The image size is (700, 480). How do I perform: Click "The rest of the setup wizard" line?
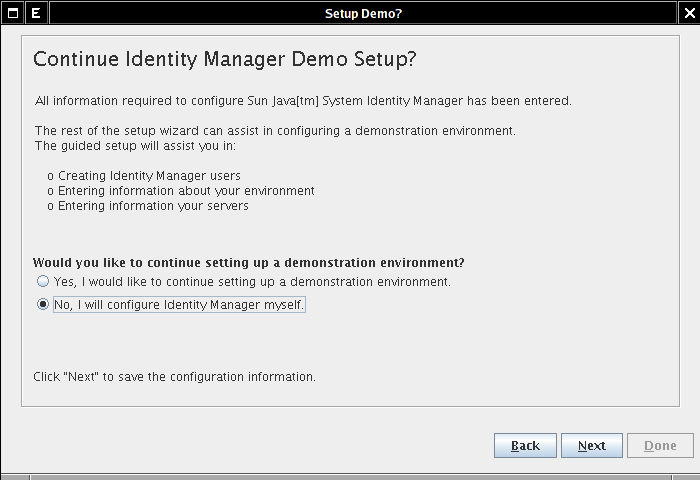click(275, 131)
